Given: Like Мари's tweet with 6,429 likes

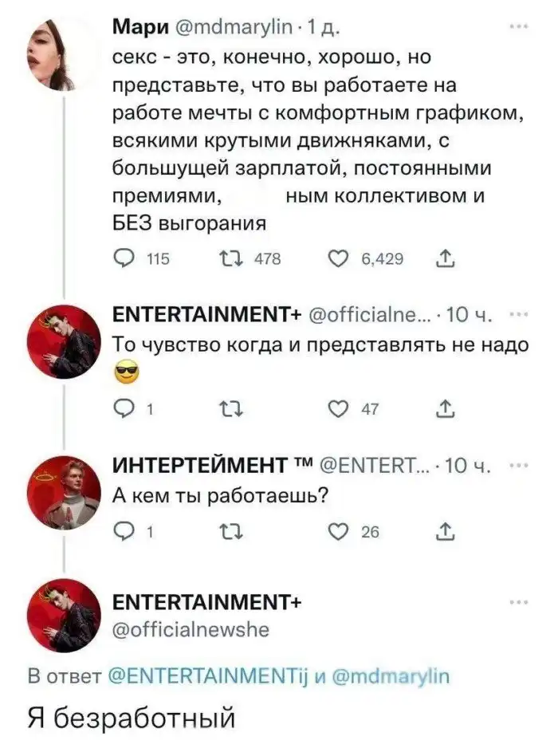Looking at the screenshot, I should tap(340, 258).
